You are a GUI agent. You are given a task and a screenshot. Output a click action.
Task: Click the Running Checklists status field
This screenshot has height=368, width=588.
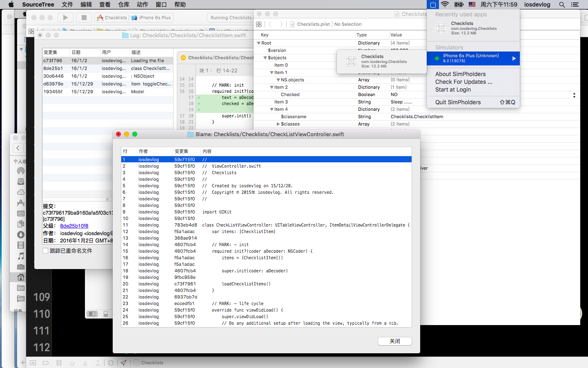click(x=230, y=18)
